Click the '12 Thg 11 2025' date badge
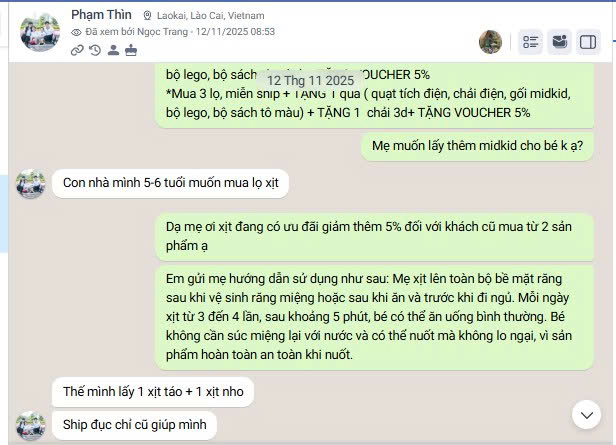This screenshot has height=445, width=616. (310, 81)
